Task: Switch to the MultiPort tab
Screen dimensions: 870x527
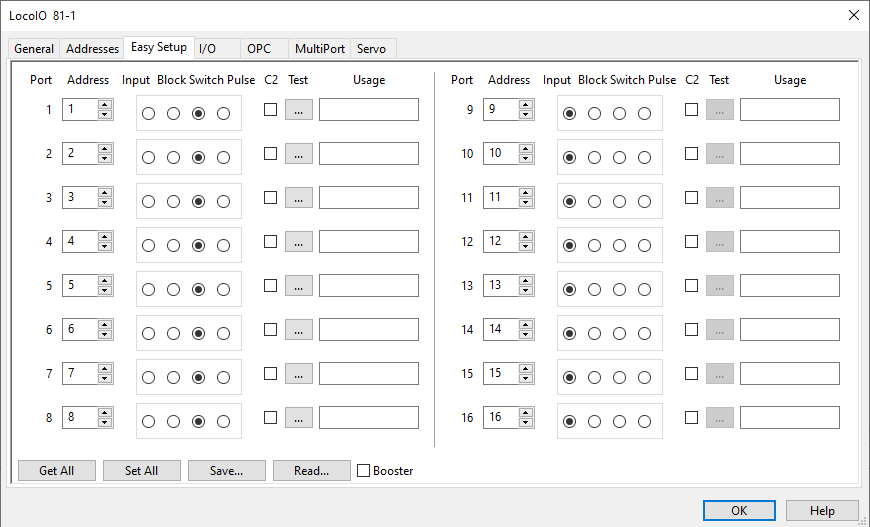Action: [x=319, y=49]
